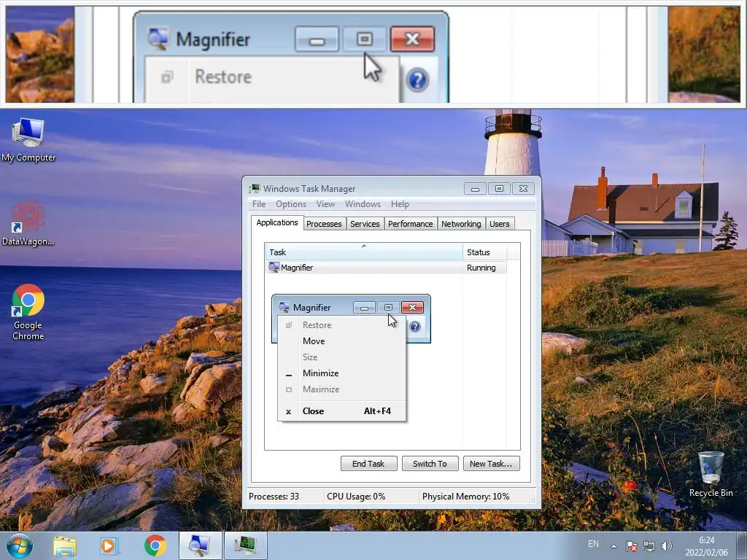Select Magnifier taskbar button
The height and width of the screenshot is (560, 747).
(x=200, y=545)
